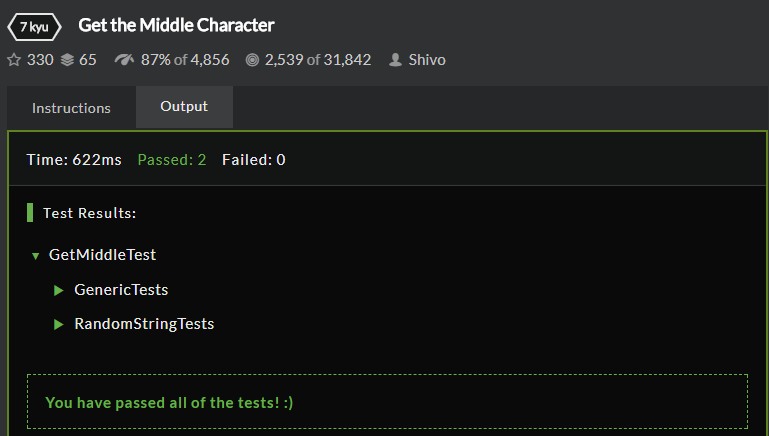Click the Time: 622ms text
769x436 pixels.
tap(74, 159)
